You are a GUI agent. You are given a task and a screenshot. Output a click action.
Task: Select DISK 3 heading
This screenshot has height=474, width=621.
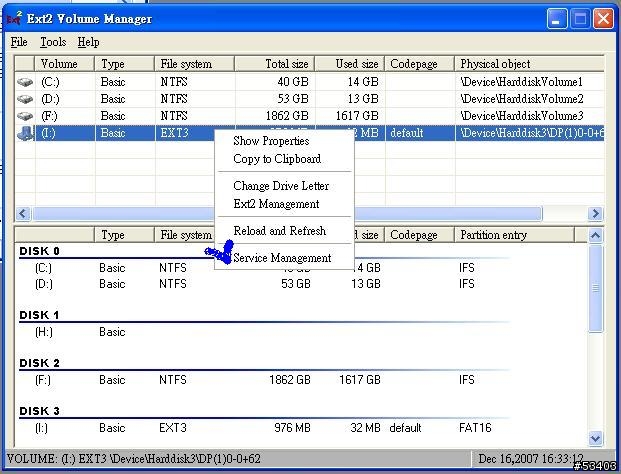point(39,411)
